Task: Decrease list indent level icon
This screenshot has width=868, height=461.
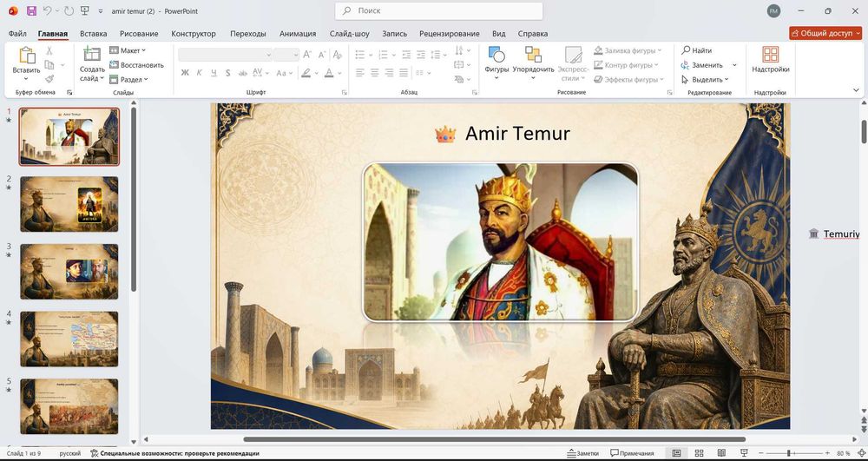Action: pyautogui.click(x=406, y=54)
